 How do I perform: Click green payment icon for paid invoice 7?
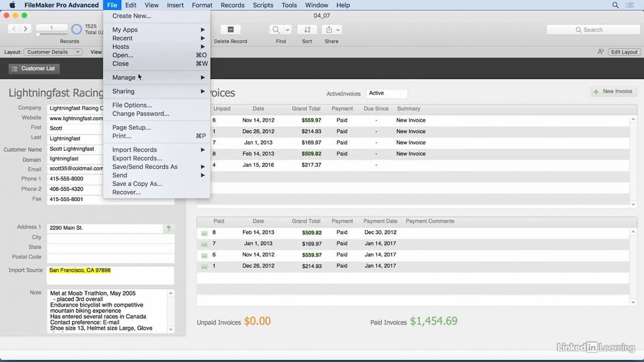[x=204, y=244]
